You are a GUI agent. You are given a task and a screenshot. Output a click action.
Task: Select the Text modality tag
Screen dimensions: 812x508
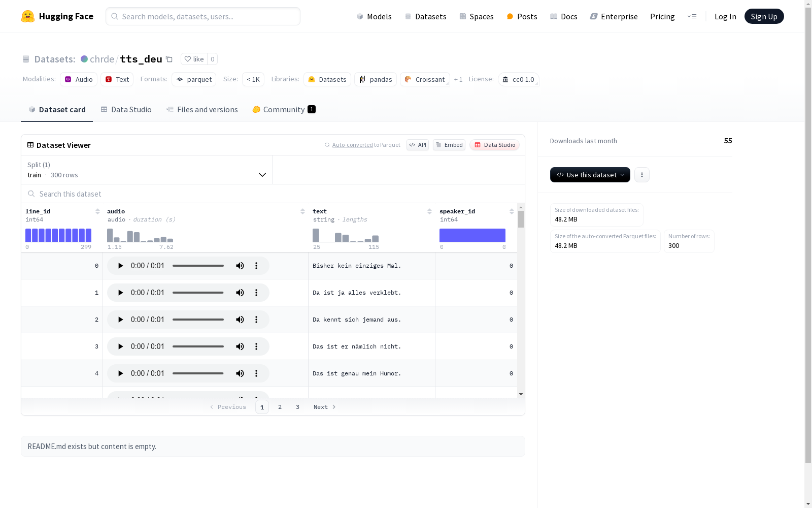point(117,79)
